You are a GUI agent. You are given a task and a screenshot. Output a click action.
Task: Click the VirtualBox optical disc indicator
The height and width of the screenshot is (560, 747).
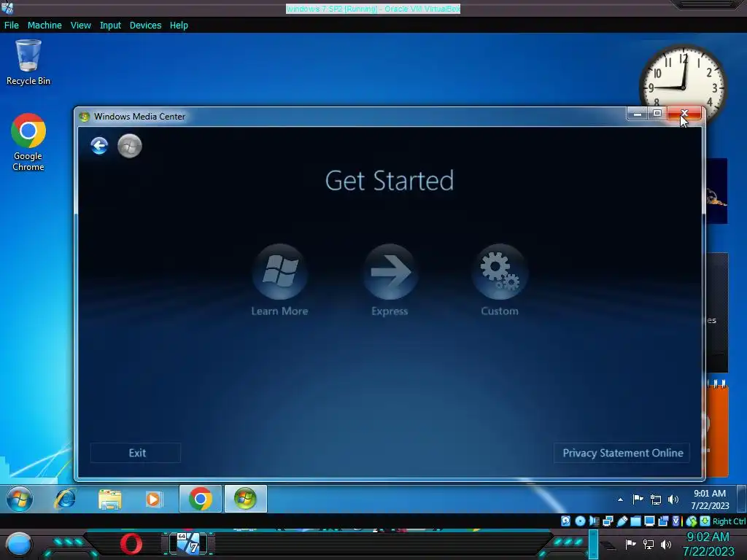pos(580,521)
